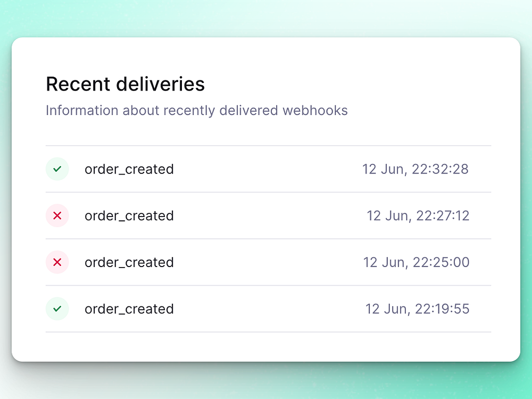Select the order_created event name at 22:19:55
This screenshot has width=532, height=399.
tap(129, 309)
